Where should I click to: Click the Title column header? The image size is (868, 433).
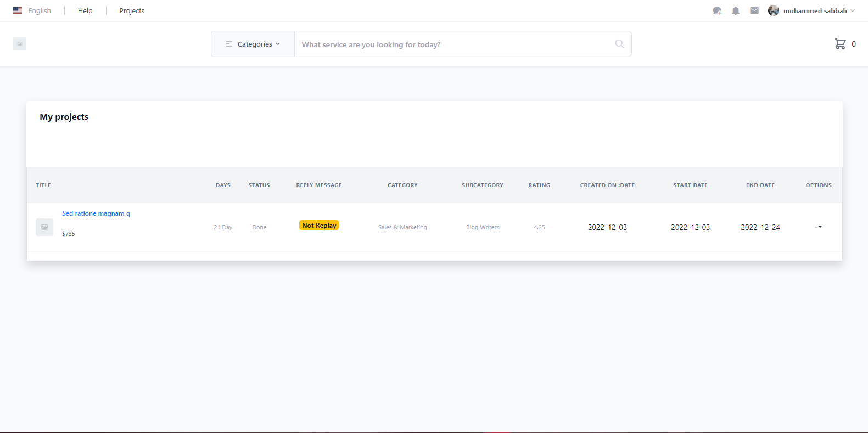click(x=43, y=185)
